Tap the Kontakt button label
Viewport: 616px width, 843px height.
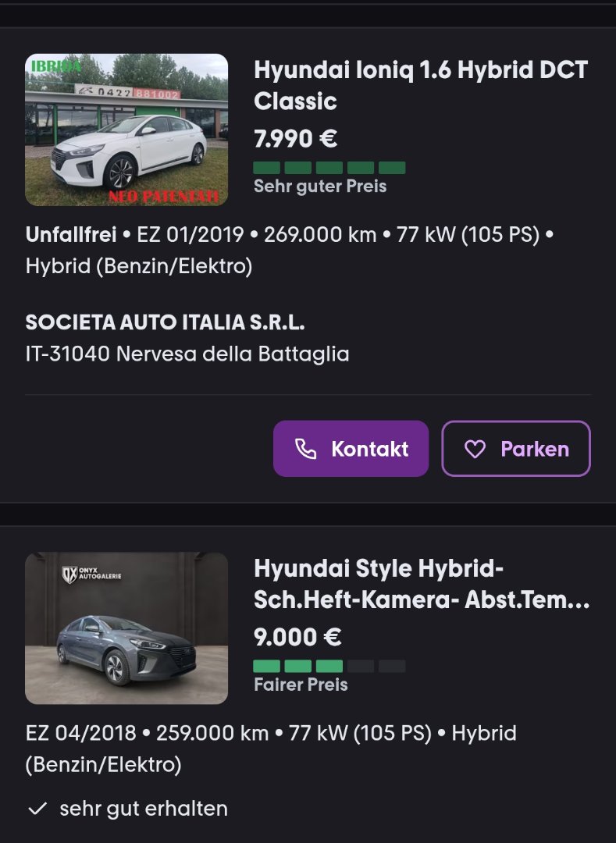[369, 449]
